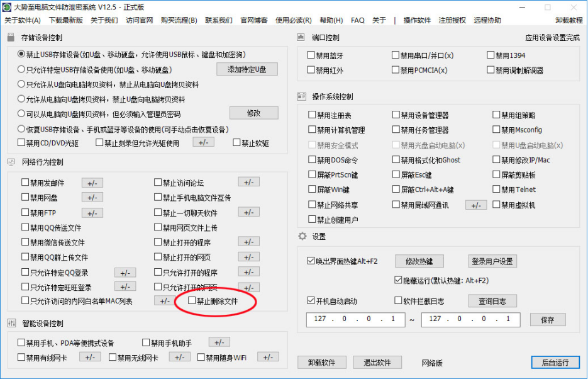Uncheck the 开机自动启动 checkbox
Viewport: 588px width, 379px height.
pos(311,300)
